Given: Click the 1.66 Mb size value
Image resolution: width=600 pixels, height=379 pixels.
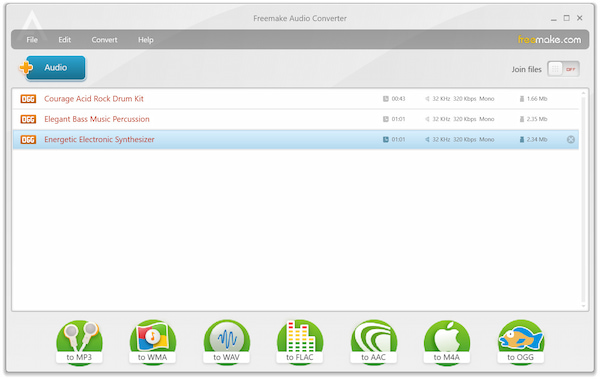Looking at the screenshot, I should [537, 99].
